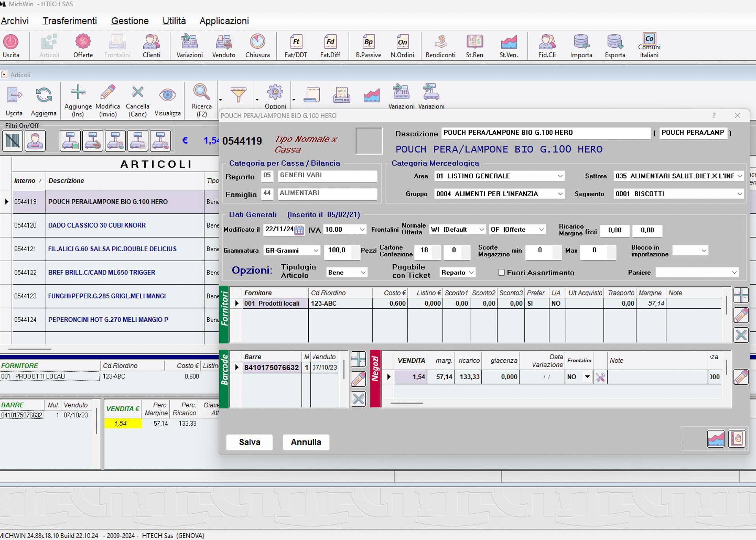Viewport: 756px width, 540px height.
Task: Add a supplier row with Fornitori plus icon
Action: 741,295
